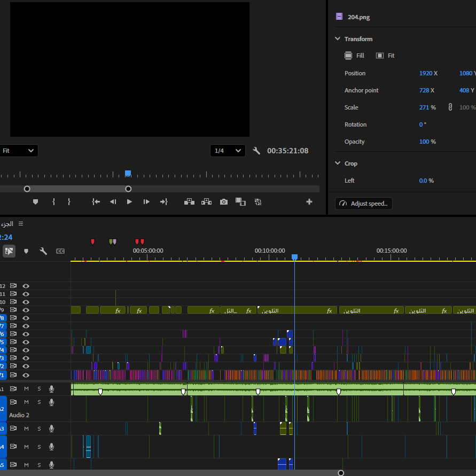Collapse the Transform section
Viewport: 476px width, 476px height.
pyautogui.click(x=338, y=38)
